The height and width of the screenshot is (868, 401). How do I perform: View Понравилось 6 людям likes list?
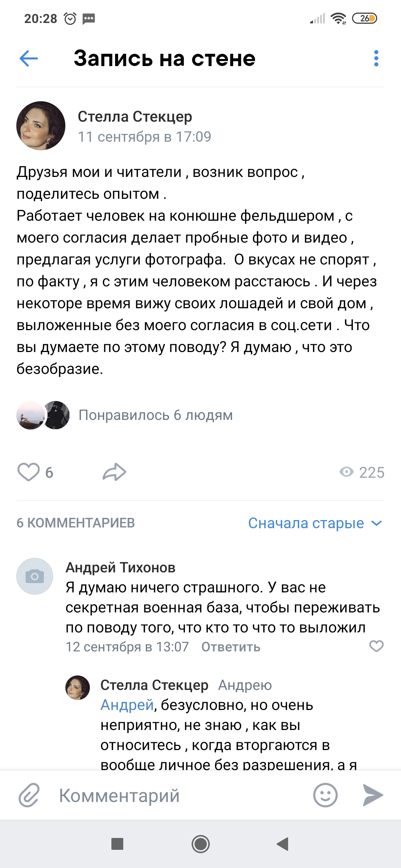click(156, 415)
